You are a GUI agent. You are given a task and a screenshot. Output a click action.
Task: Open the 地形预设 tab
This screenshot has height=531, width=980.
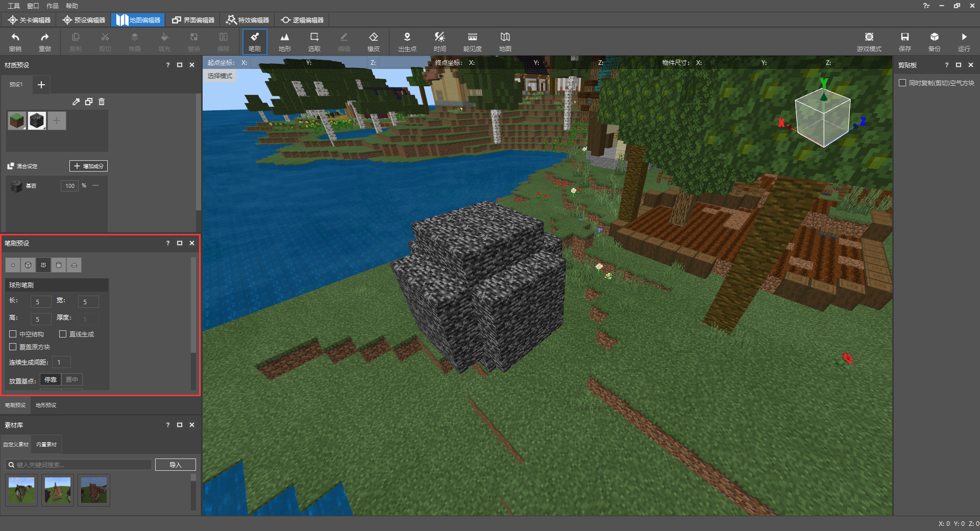(46, 405)
